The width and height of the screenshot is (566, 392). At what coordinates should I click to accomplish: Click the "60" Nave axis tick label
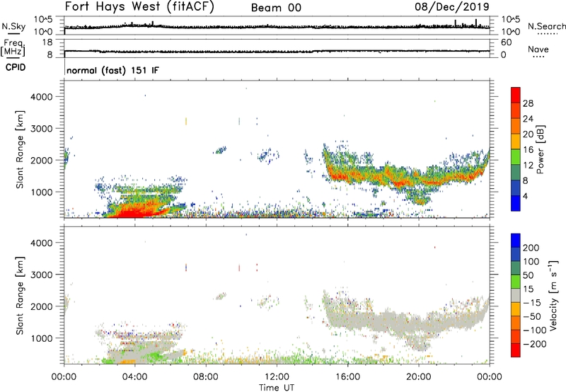(x=507, y=42)
